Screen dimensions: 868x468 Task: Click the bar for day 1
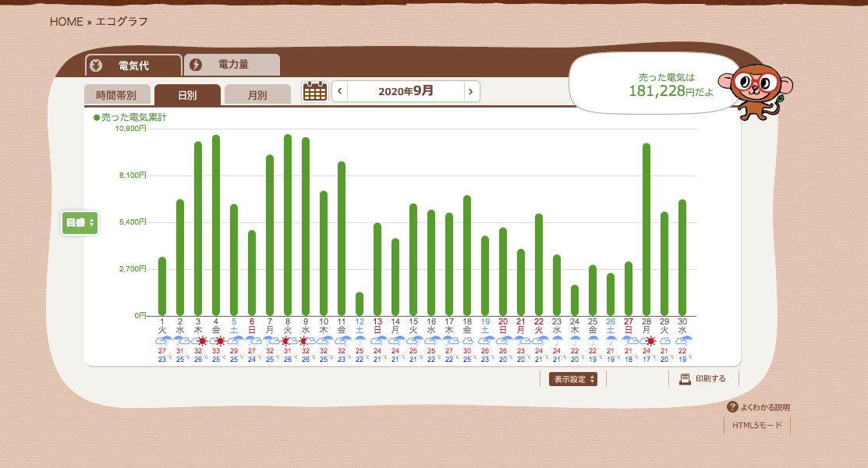pyautogui.click(x=162, y=286)
